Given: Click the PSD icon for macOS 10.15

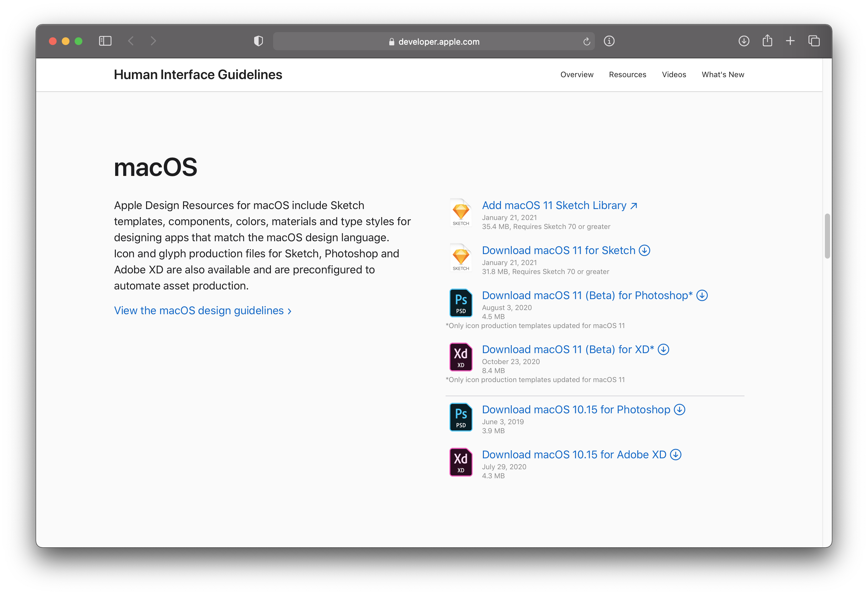Looking at the screenshot, I should [x=460, y=417].
